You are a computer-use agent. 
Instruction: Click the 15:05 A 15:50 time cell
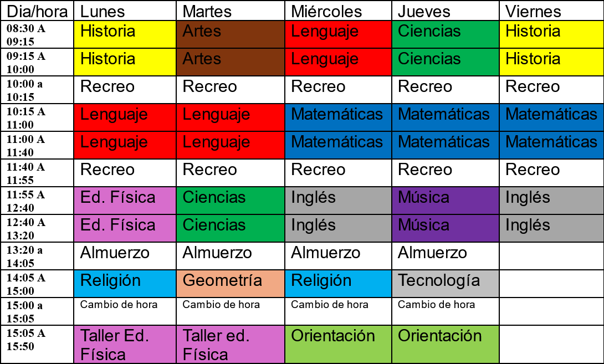(37, 344)
